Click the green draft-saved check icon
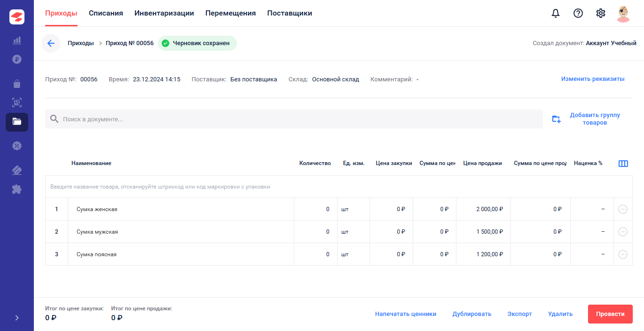 click(165, 43)
